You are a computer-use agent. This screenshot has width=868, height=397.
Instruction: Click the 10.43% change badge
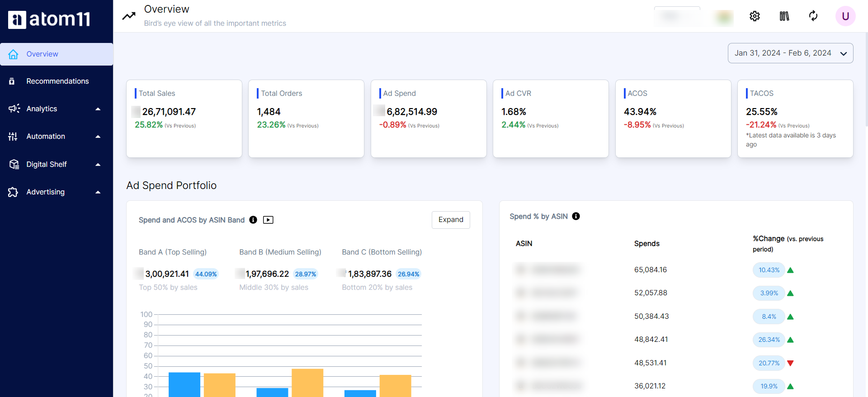pyautogui.click(x=769, y=270)
